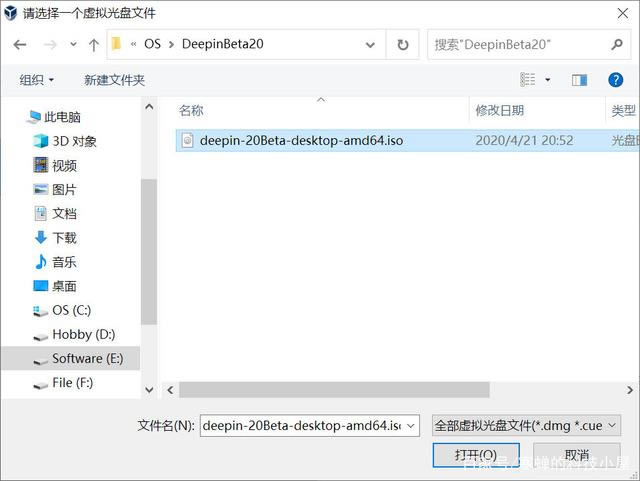Image resolution: width=640 pixels, height=481 pixels.
Task: Open the view options dropdown arrow
Action: click(547, 80)
